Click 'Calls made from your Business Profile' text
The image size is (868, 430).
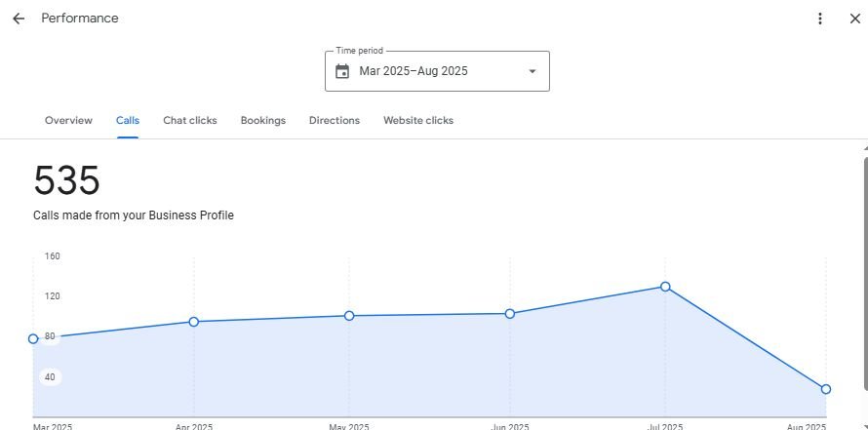134,215
